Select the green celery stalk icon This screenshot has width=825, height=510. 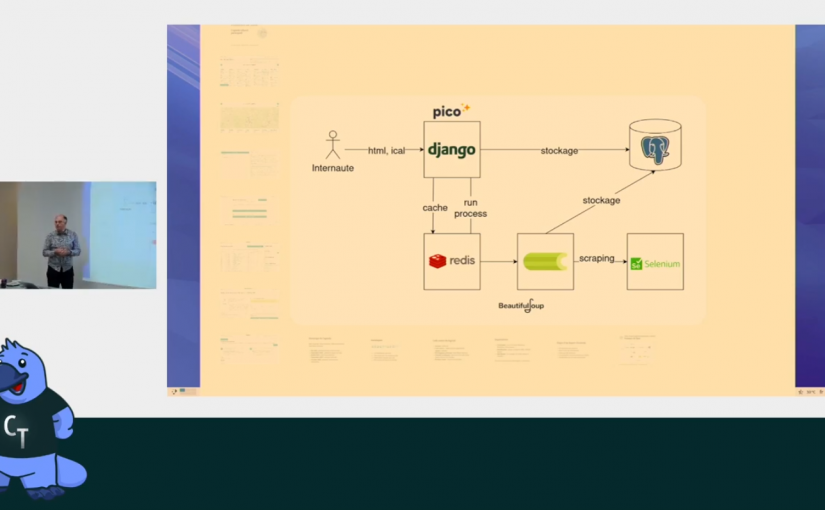[x=545, y=261]
